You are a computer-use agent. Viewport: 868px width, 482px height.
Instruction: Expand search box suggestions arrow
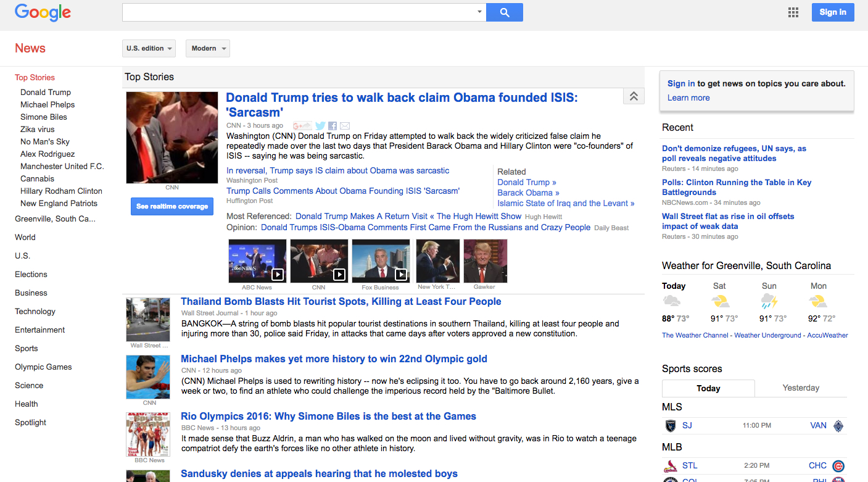tap(479, 12)
